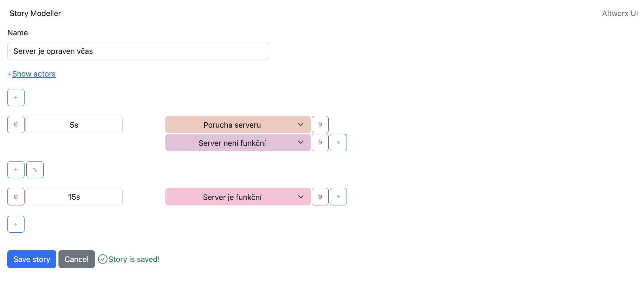Delete the 15s step row

[x=16, y=197]
